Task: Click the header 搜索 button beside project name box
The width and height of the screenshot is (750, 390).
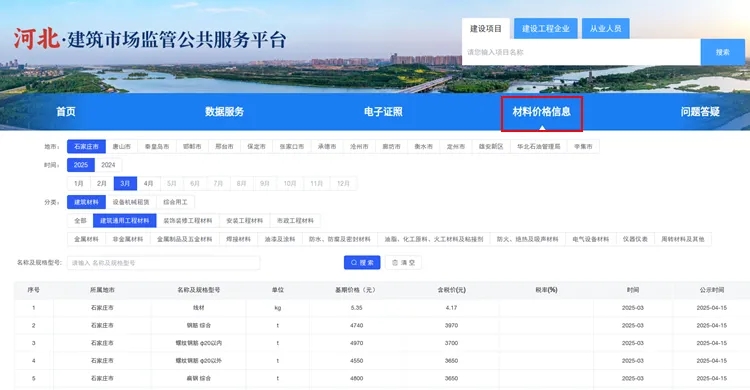Action: [723, 52]
